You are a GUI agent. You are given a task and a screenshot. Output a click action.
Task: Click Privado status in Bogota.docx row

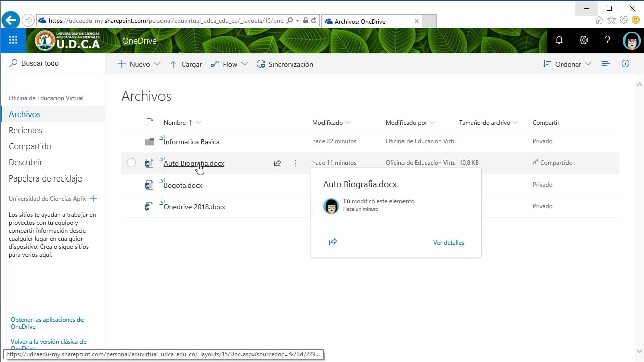542,185
